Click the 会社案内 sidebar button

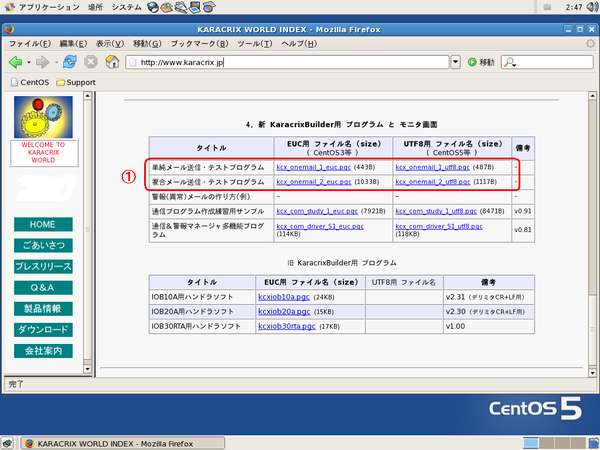click(43, 351)
